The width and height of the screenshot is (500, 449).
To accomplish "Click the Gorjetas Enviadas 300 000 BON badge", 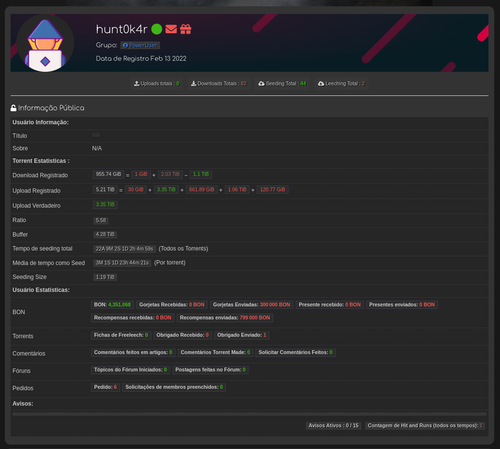I will click(x=252, y=305).
